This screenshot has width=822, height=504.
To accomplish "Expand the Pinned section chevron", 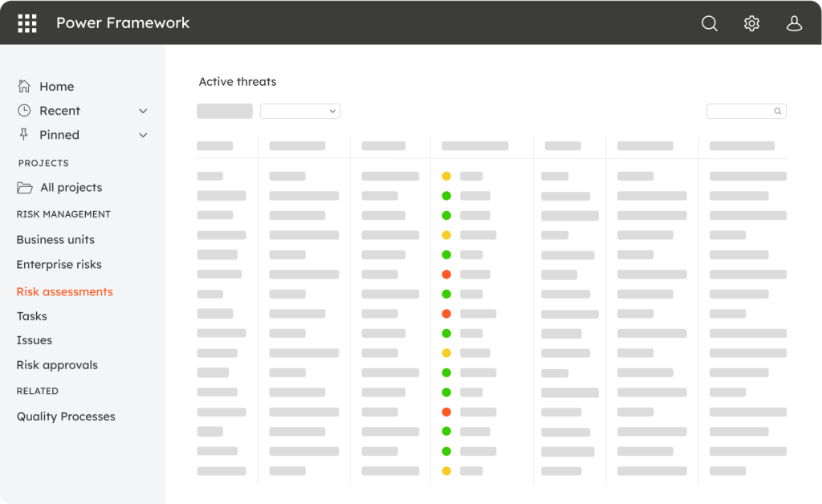I will [x=143, y=135].
